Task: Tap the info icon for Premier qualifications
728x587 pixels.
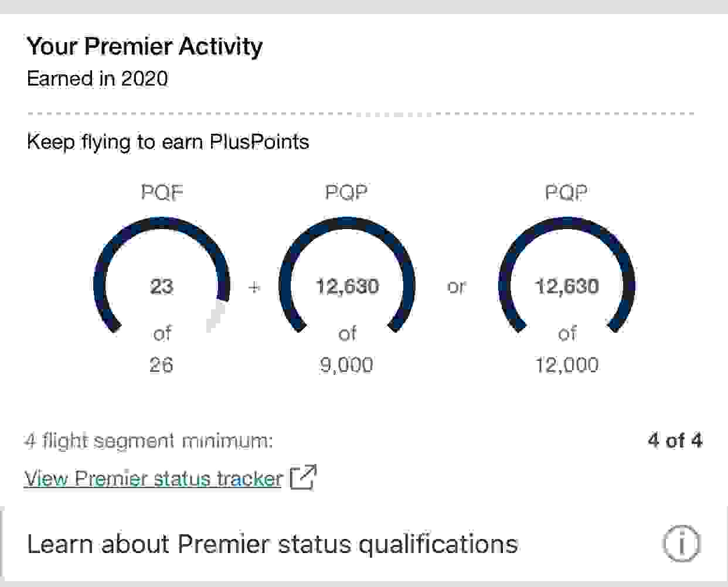Action: click(681, 544)
